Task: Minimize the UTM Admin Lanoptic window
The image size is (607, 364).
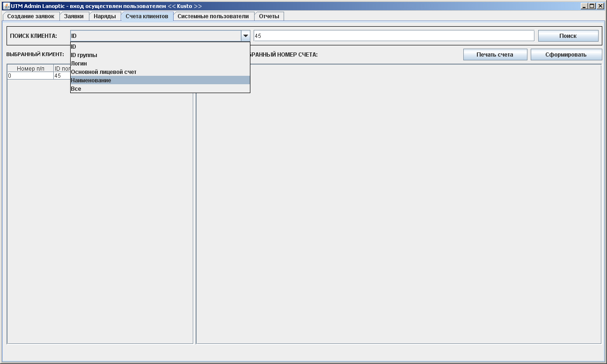Action: [584, 6]
